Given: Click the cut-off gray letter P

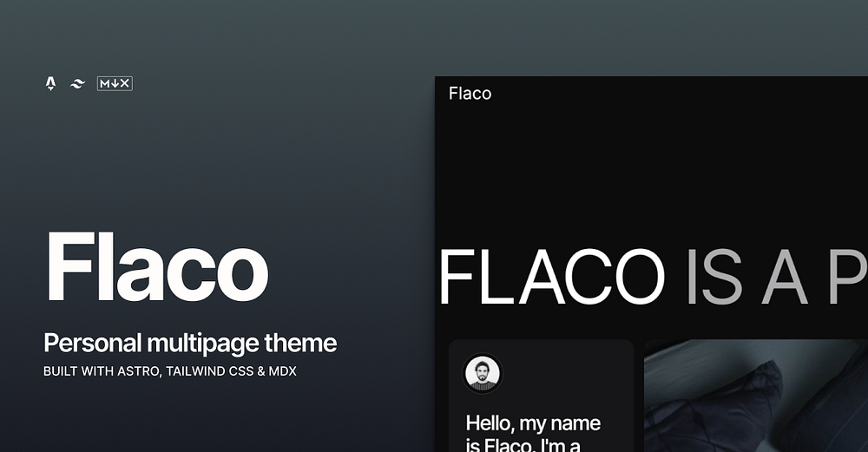Looking at the screenshot, I should coord(848,277).
